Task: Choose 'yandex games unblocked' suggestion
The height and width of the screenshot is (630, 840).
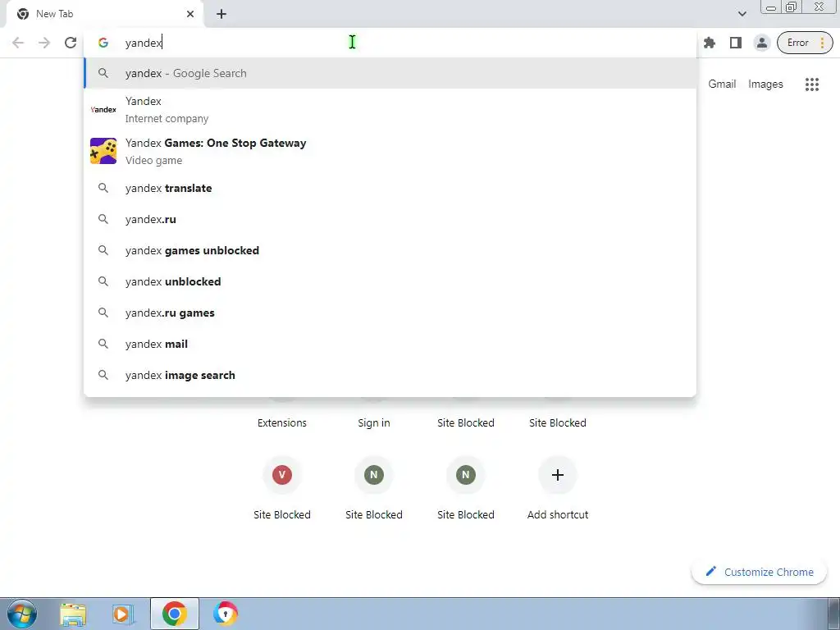Action: [x=390, y=250]
